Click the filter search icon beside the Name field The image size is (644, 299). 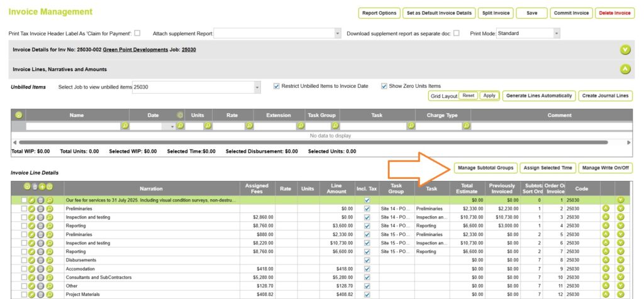[x=125, y=126]
